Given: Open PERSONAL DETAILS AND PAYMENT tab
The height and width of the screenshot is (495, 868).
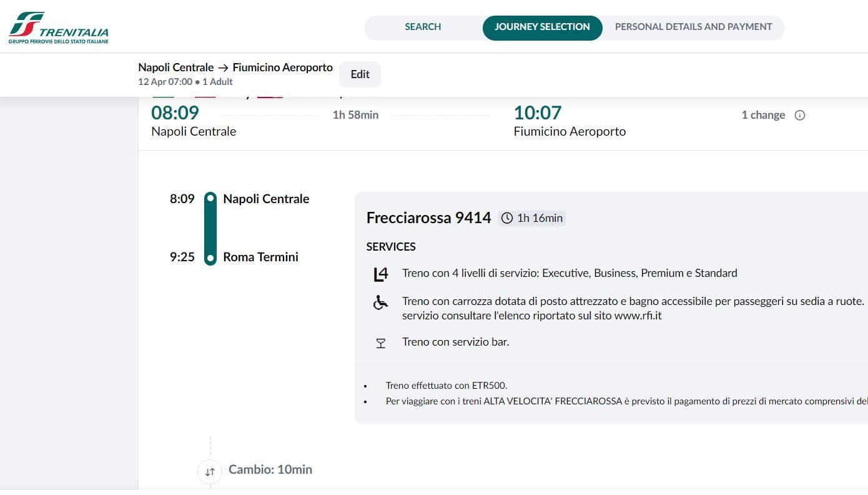Looking at the screenshot, I should (x=693, y=27).
